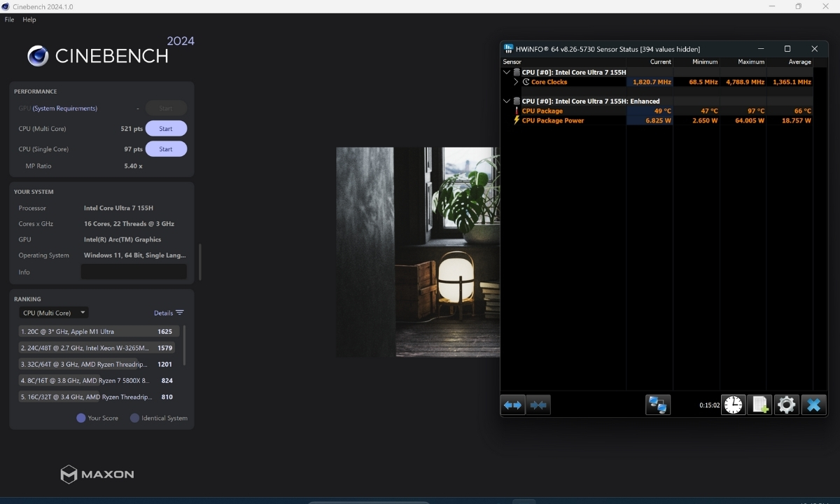Click the Cinebench logo sphere icon
Screen dimensions: 840x504
click(x=38, y=55)
